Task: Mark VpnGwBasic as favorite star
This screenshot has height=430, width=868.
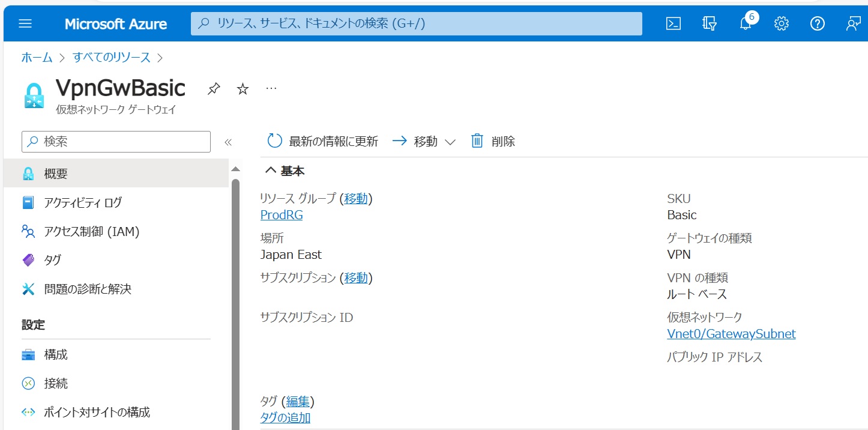Action: (243, 89)
